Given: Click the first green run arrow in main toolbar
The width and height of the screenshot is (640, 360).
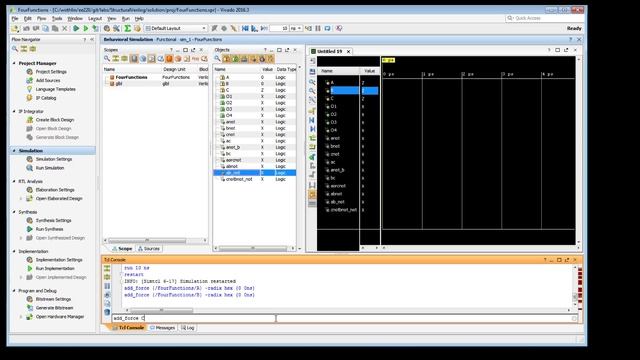Looking at the screenshot, I should click(76, 29).
